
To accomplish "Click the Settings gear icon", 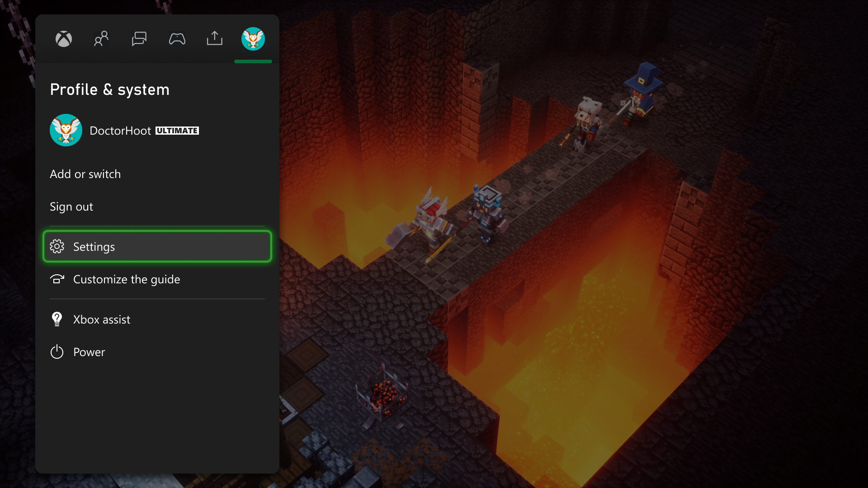I will click(57, 246).
